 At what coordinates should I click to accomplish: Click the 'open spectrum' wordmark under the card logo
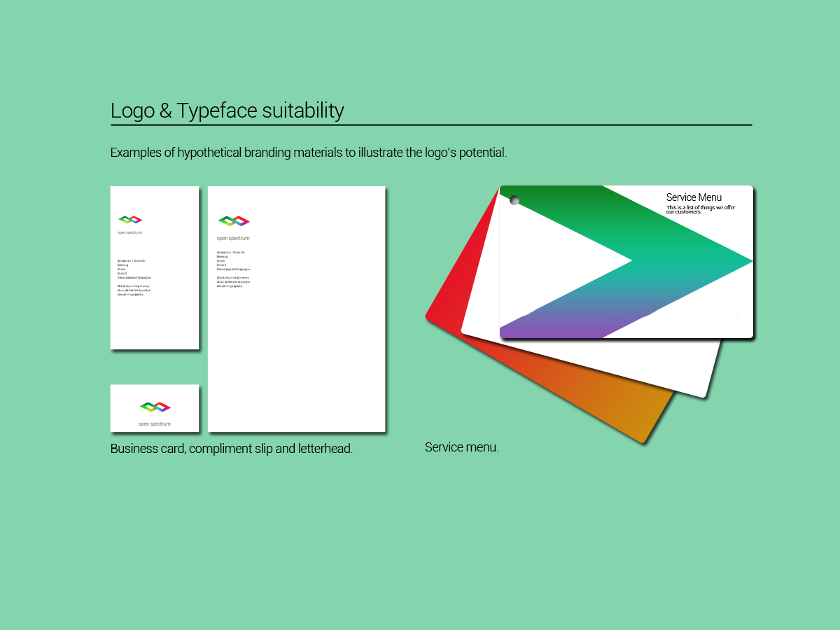pos(153,422)
